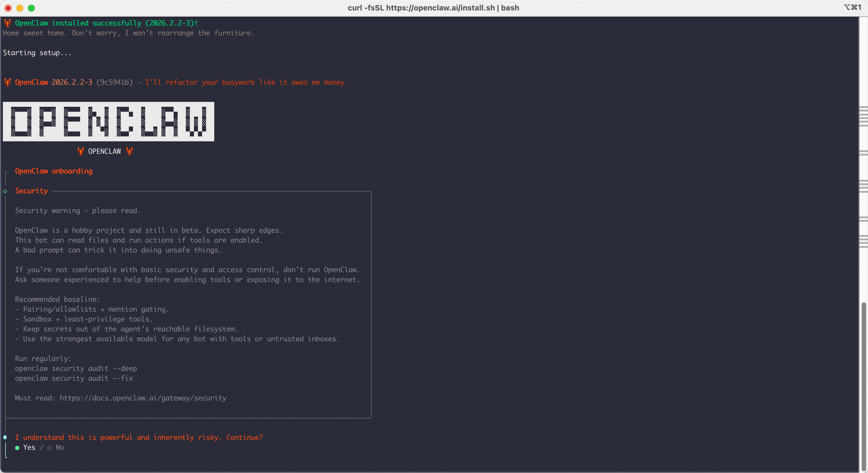Click the green zoom window button
Viewport: 868px width, 473px height.
point(31,8)
